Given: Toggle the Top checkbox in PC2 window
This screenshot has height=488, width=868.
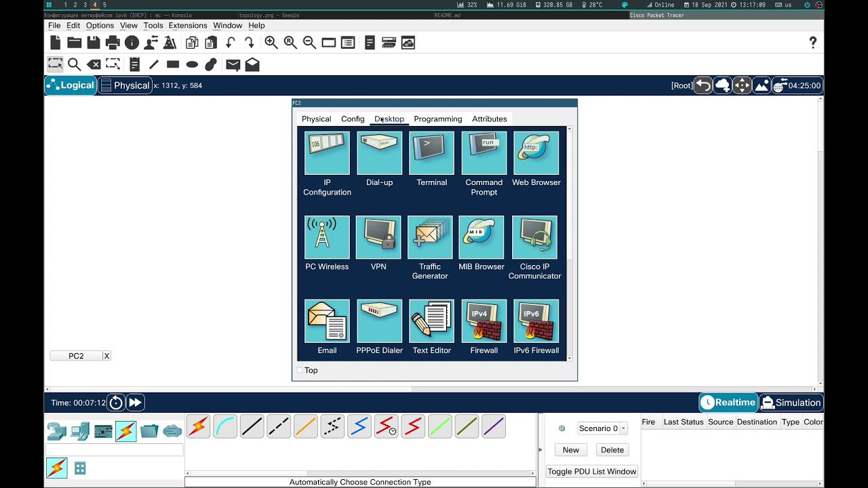Looking at the screenshot, I should coord(300,370).
